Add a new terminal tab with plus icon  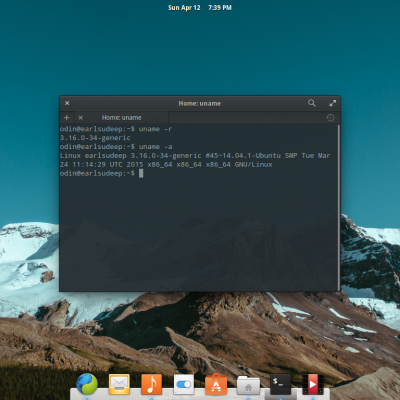tap(66, 117)
